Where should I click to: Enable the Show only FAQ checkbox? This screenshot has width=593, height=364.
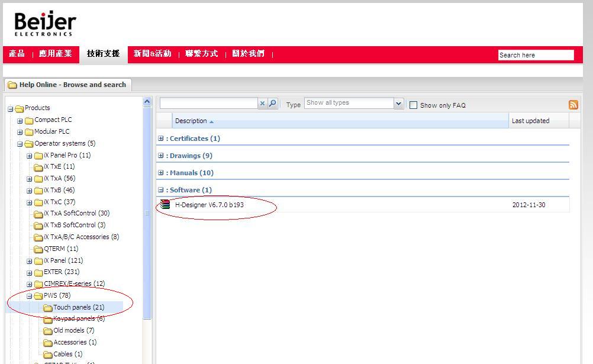(413, 105)
